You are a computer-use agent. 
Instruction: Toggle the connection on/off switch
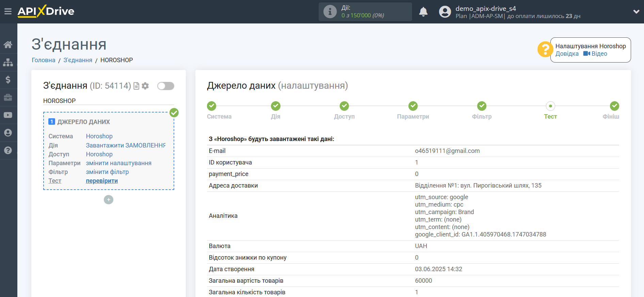pos(166,86)
